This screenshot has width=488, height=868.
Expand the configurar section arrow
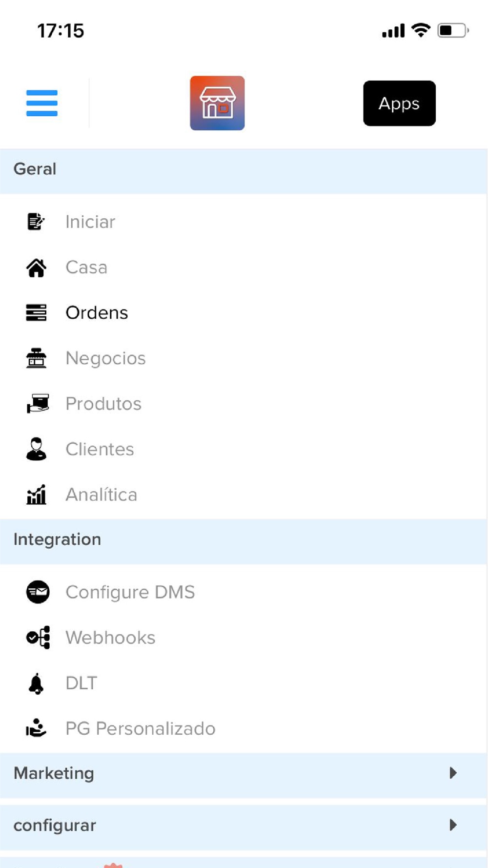(453, 825)
